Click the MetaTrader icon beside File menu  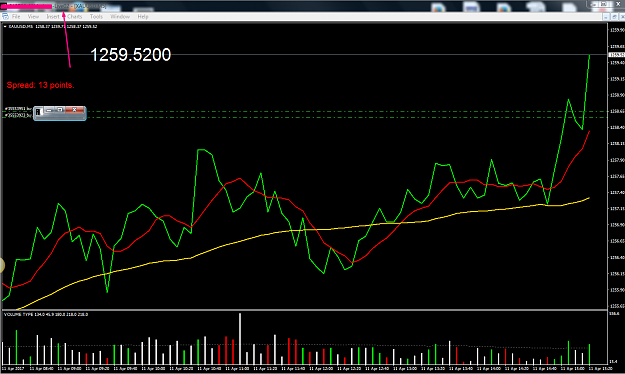[x=5, y=16]
